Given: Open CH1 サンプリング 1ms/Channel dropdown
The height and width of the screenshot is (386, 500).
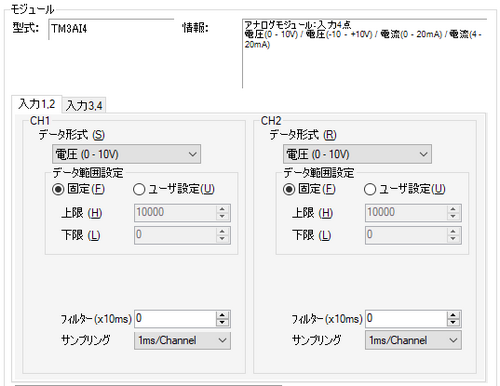Looking at the screenshot, I should pos(182,340).
